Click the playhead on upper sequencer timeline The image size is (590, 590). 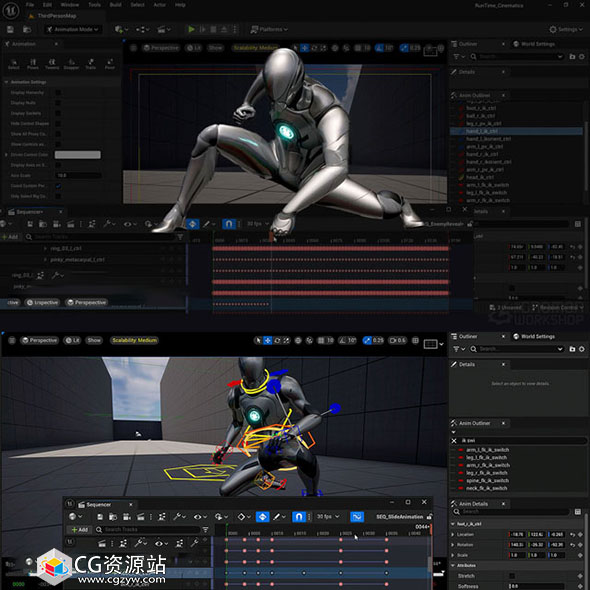click(x=271, y=237)
